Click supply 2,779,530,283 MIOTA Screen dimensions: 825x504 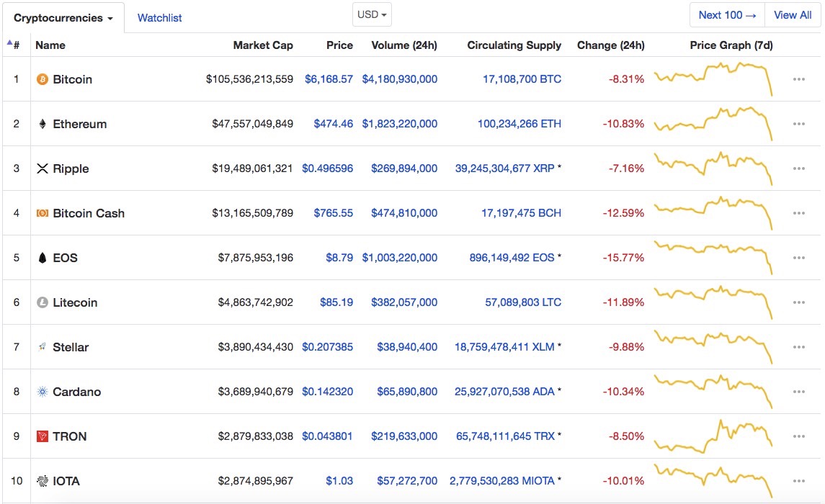(x=502, y=481)
